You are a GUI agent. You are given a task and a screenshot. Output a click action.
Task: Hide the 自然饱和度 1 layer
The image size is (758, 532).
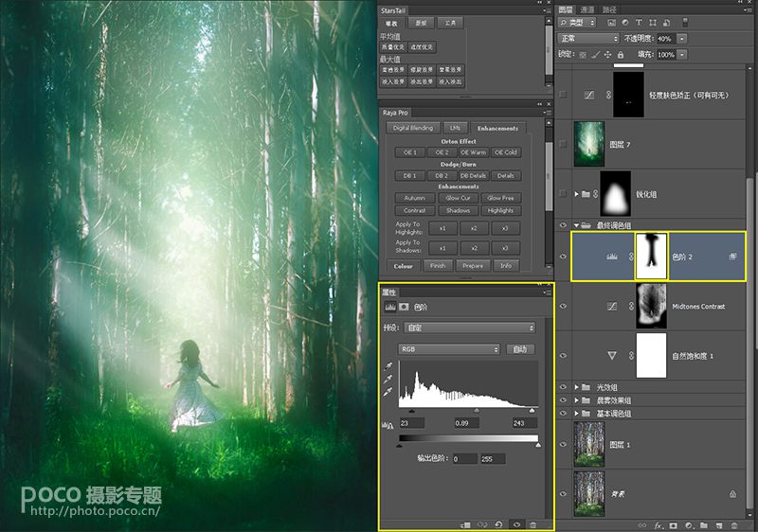[563, 355]
